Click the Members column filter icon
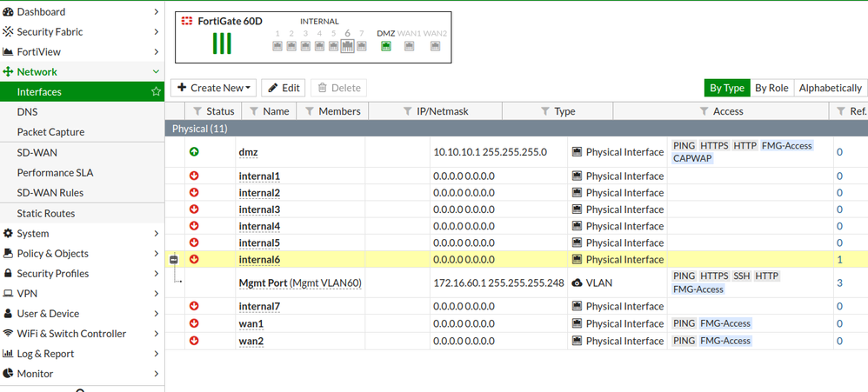 point(310,111)
